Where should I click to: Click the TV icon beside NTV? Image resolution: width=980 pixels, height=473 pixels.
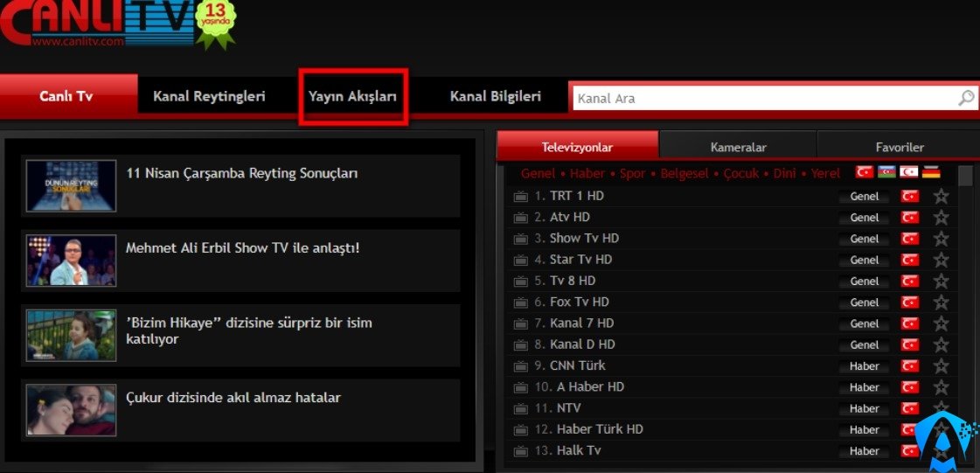point(521,409)
